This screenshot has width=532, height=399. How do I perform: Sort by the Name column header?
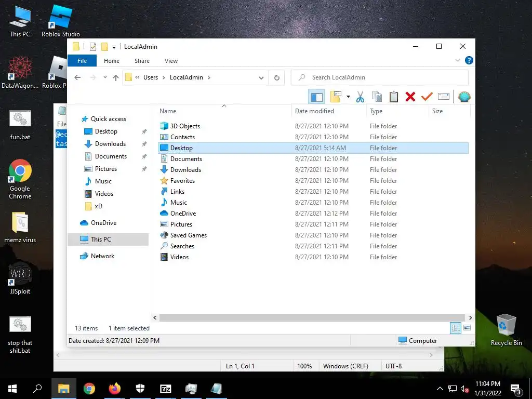(x=168, y=111)
